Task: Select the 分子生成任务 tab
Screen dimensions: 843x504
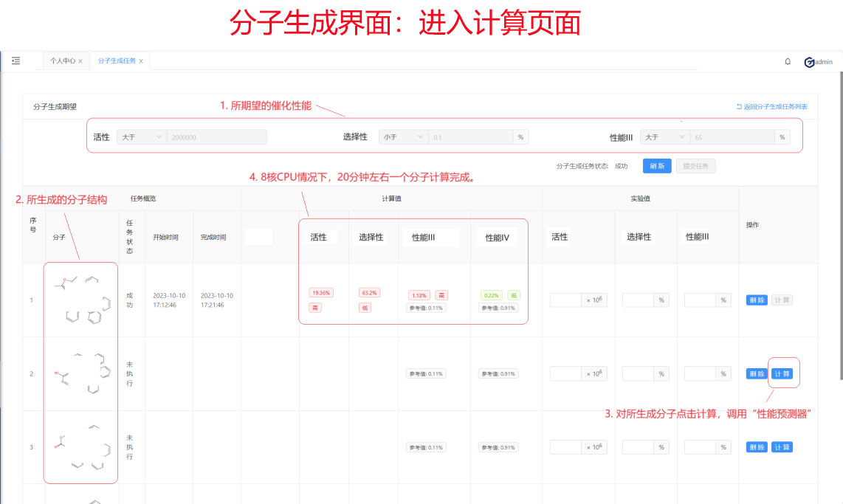Action: click(x=117, y=61)
